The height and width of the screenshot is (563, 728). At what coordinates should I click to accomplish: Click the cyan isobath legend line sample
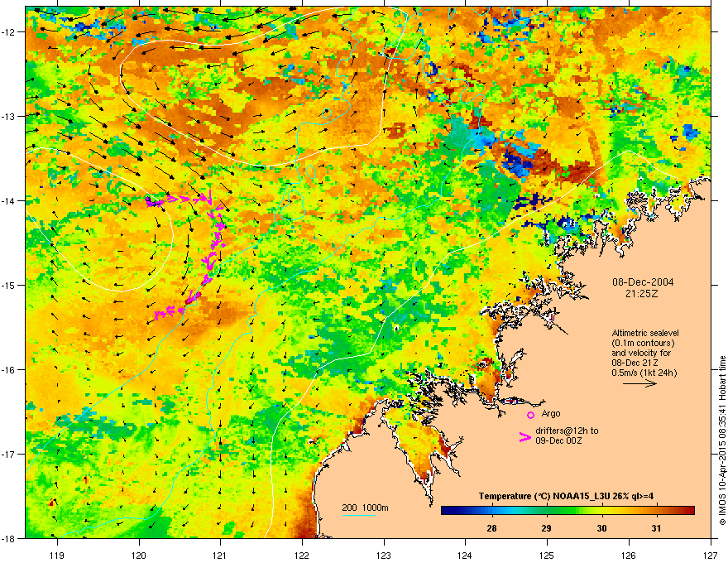click(358, 515)
